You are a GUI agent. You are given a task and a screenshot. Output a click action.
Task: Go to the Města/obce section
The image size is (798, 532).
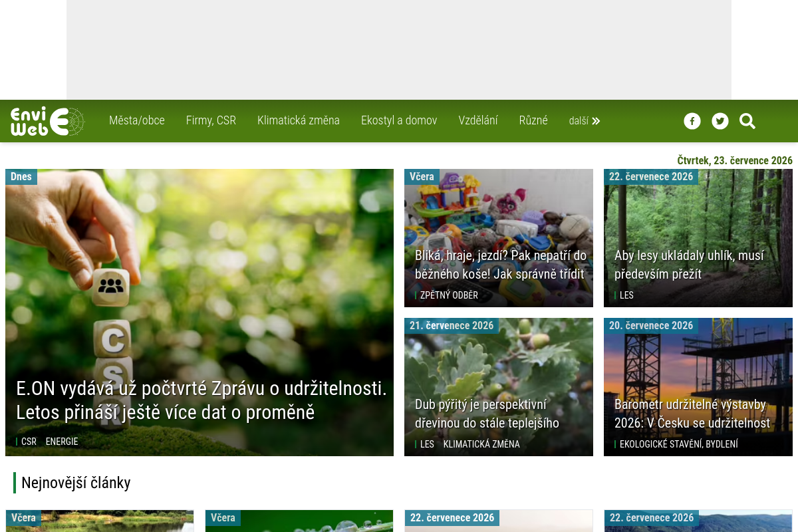tap(137, 120)
